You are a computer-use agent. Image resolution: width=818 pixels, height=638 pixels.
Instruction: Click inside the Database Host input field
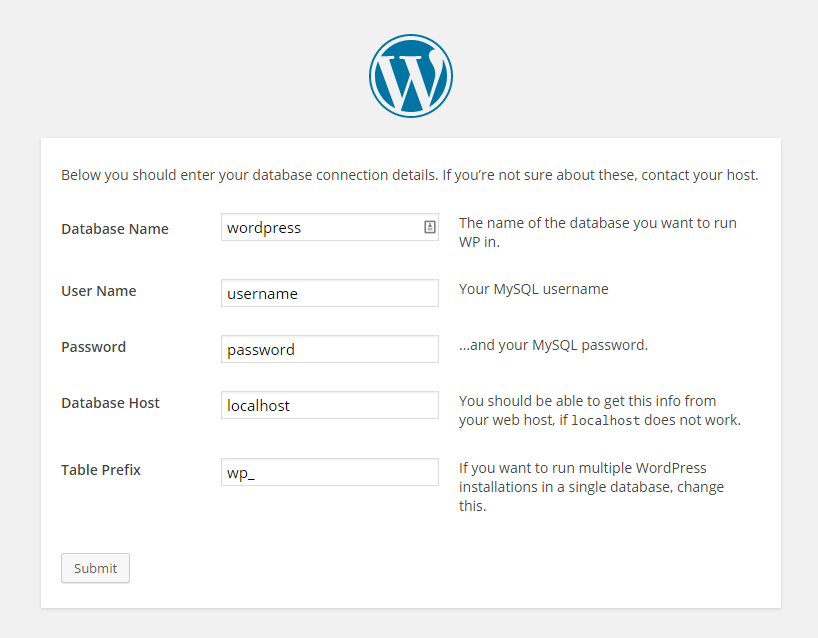[x=330, y=405]
